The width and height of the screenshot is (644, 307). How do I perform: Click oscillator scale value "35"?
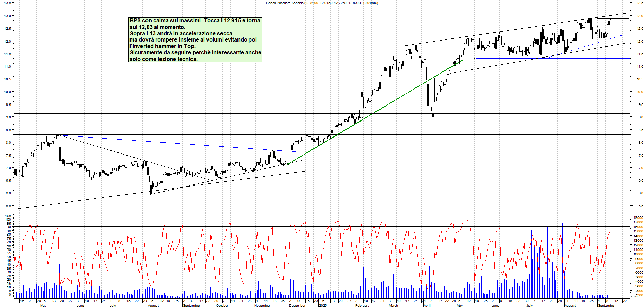pos(9,268)
